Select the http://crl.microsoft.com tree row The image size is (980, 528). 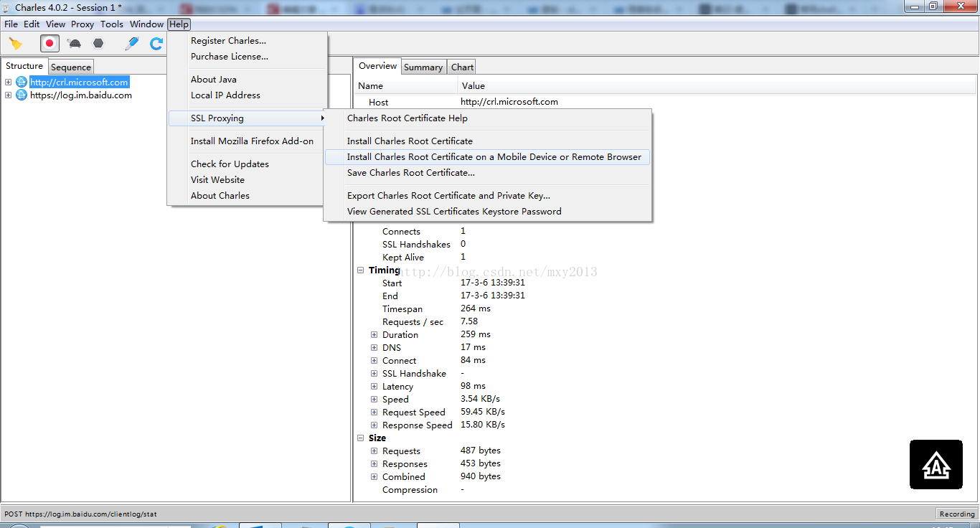pos(79,82)
